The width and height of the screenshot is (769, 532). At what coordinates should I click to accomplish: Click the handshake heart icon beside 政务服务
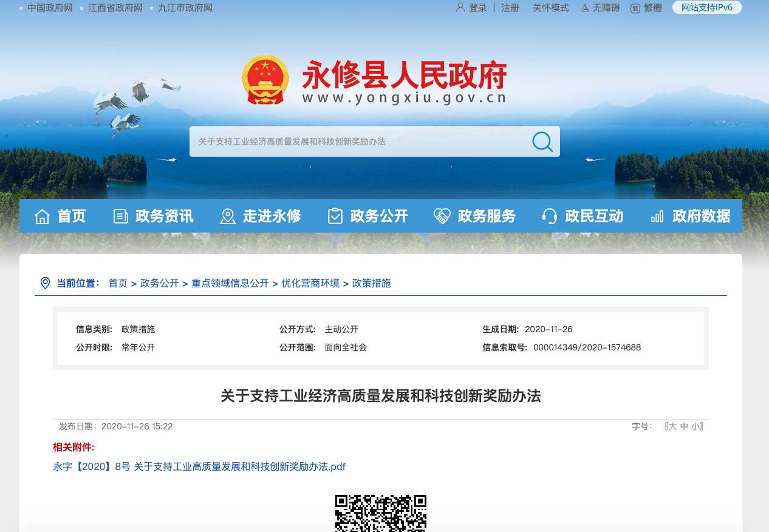pyautogui.click(x=442, y=216)
